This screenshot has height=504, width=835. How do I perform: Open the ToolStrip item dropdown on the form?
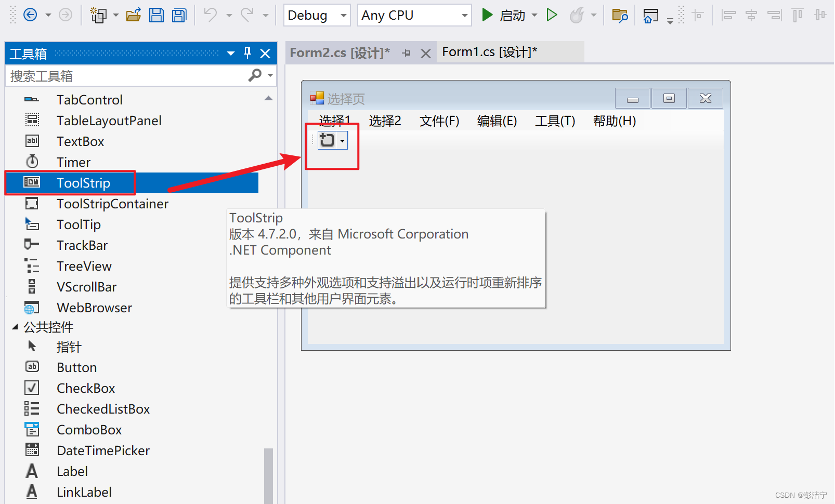[x=342, y=140]
